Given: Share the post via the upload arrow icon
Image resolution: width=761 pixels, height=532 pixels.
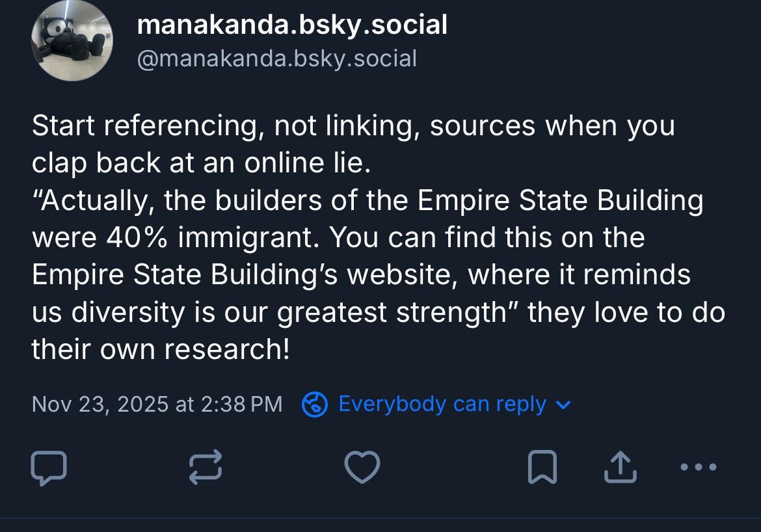Looking at the screenshot, I should (619, 468).
